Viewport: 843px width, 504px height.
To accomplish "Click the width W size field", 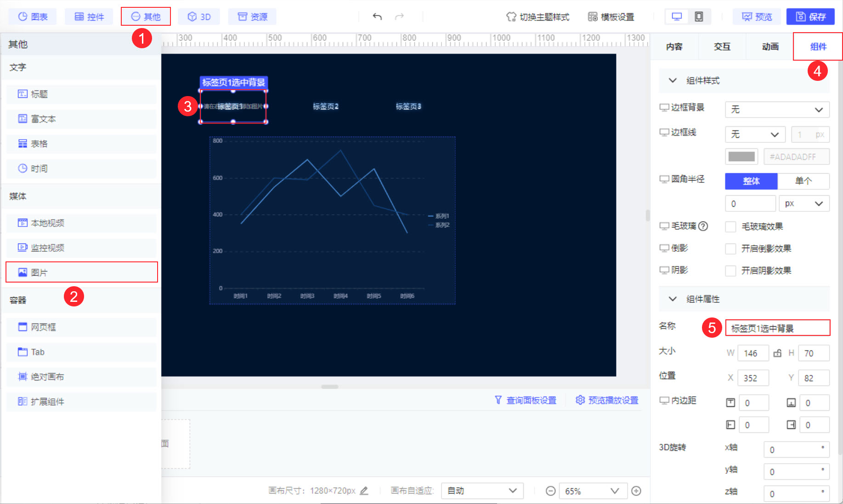I will (x=753, y=353).
